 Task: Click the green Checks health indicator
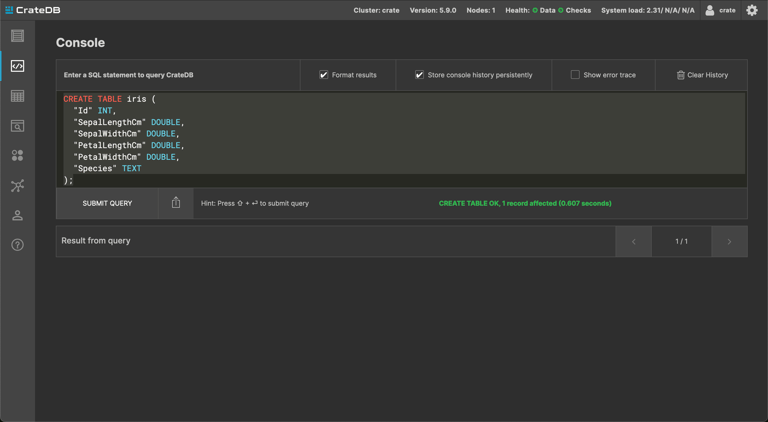point(561,10)
